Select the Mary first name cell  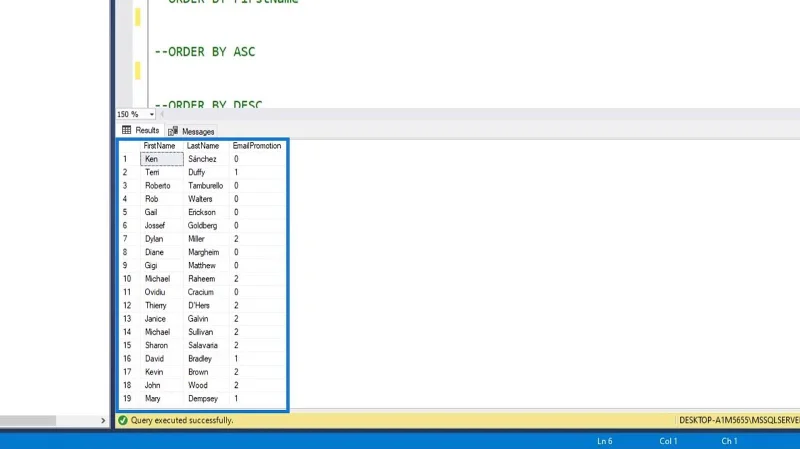[162, 397]
